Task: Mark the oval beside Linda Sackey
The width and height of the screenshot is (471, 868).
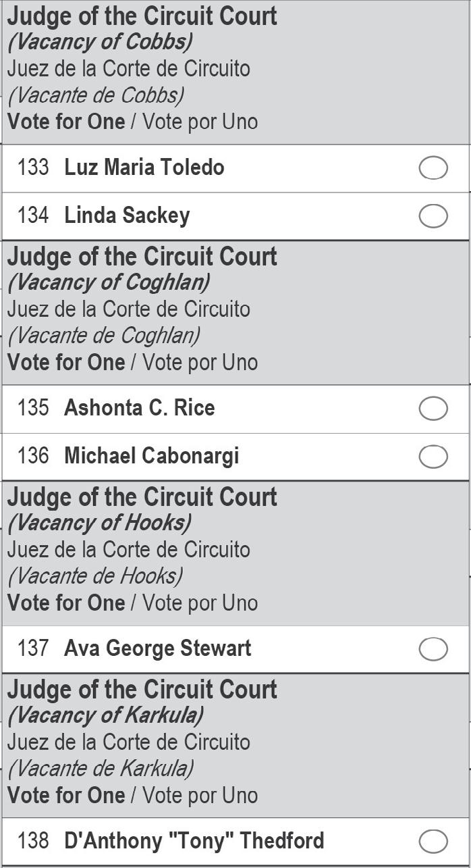Action: click(433, 216)
